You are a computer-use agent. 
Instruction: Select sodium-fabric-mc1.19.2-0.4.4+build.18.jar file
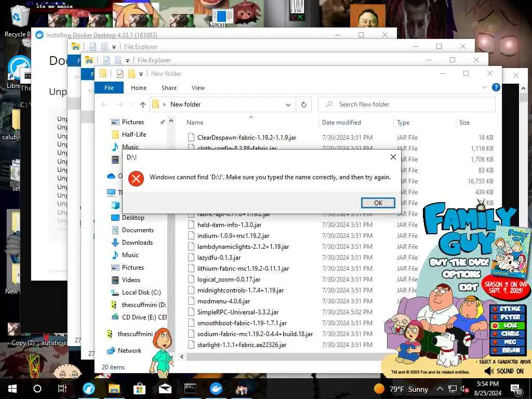[x=255, y=334]
